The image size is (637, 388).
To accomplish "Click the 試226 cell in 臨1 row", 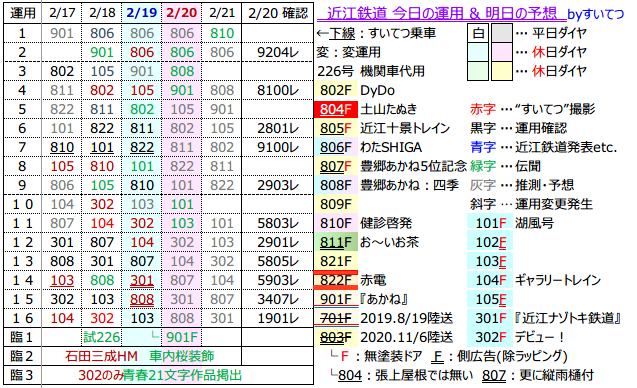I will pos(102,337).
